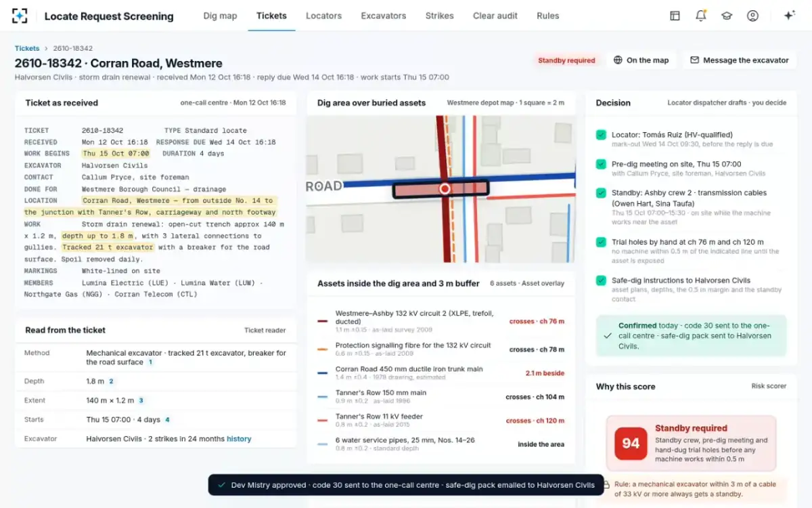Open the Excavators tab
This screenshot has height=508, width=812.
(x=384, y=16)
